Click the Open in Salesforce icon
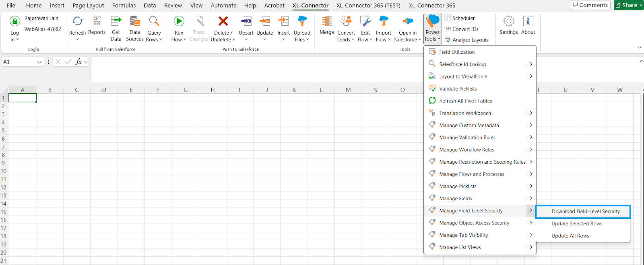This screenshot has height=265, width=644. (x=408, y=21)
